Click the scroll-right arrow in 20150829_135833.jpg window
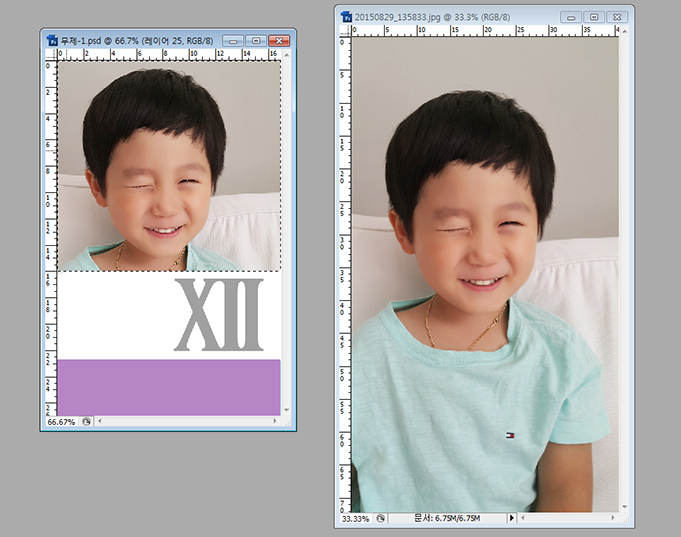Image resolution: width=681 pixels, height=537 pixels. [613, 519]
